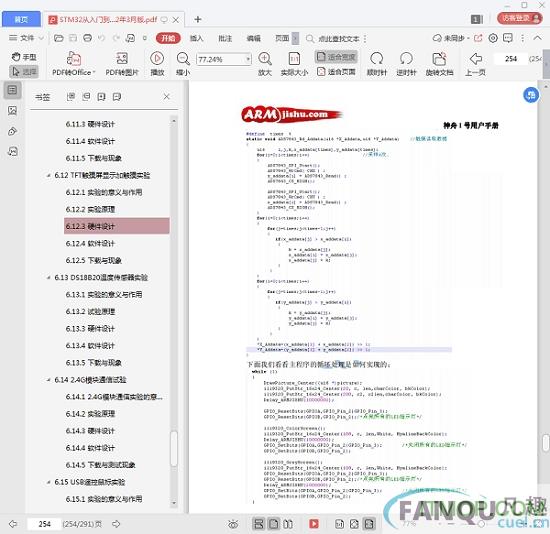Click the 旋转文档 rotate document icon

[439, 64]
